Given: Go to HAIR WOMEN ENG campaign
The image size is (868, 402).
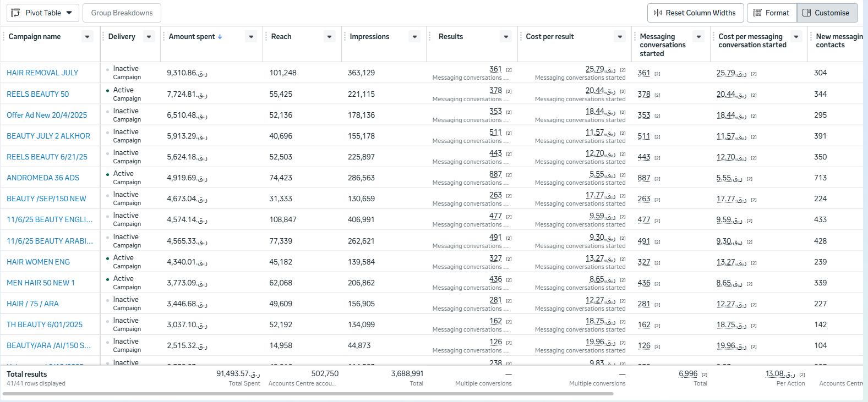Looking at the screenshot, I should [39, 262].
